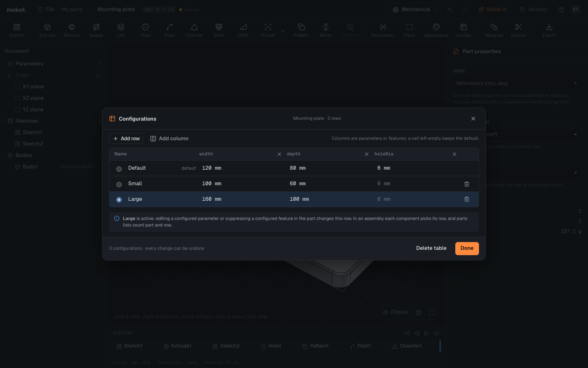Viewport: 588px width, 368px height.
Task: Toggle visibility of Origin in tree
Action: coord(98,75)
